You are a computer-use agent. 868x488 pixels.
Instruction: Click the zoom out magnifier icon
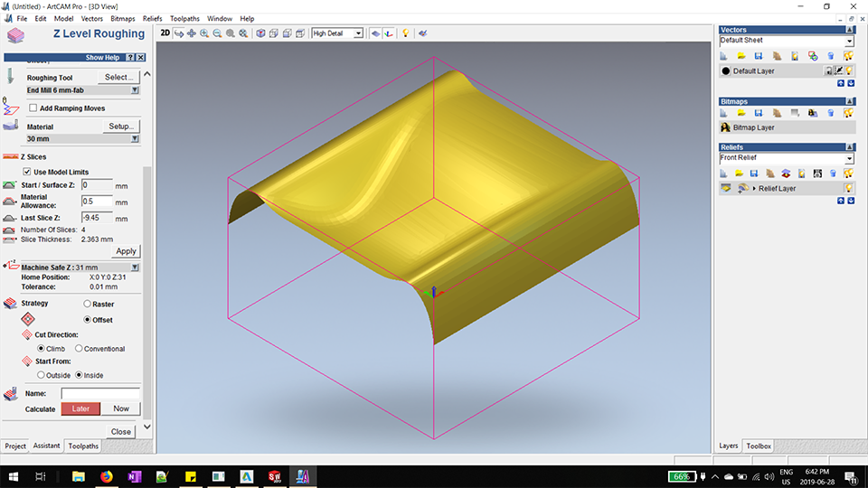(217, 33)
